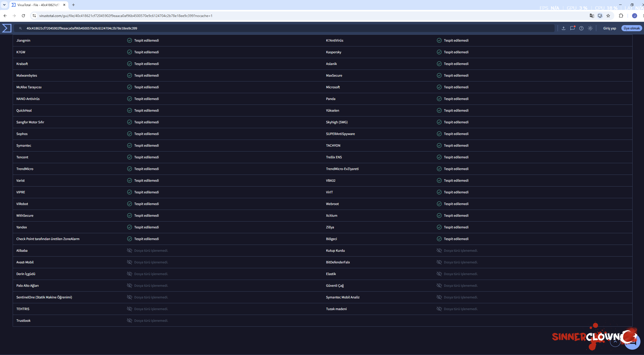This screenshot has width=644, height=355.
Task: Click the TrendMicro-EvZiyareti vendor name
Action: tap(342, 169)
